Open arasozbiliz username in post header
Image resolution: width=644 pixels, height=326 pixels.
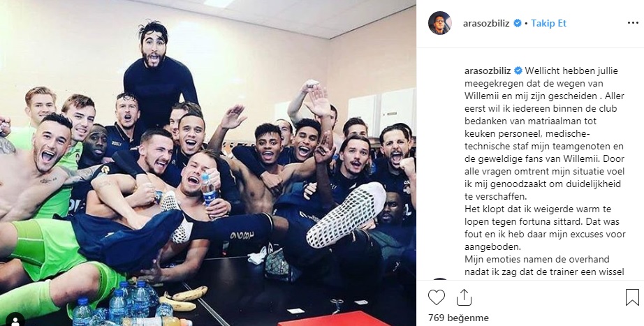pos(486,24)
